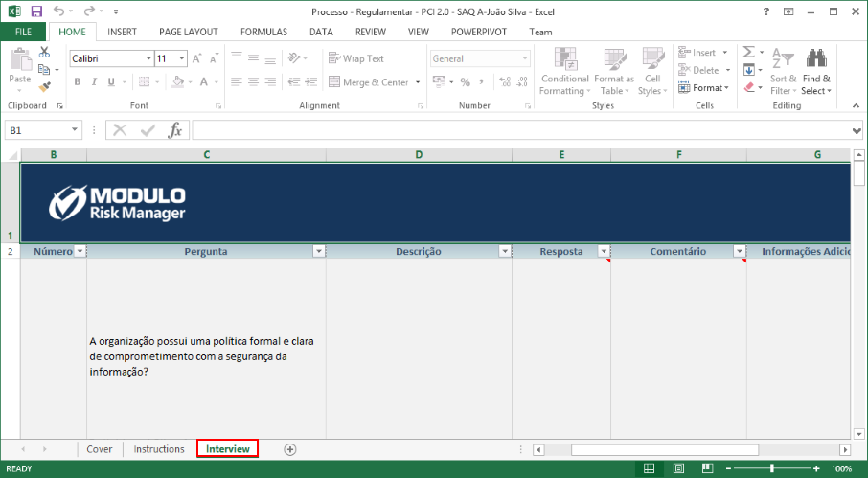
Task: Open the Merge & Center dropdown arrow
Action: click(x=418, y=82)
